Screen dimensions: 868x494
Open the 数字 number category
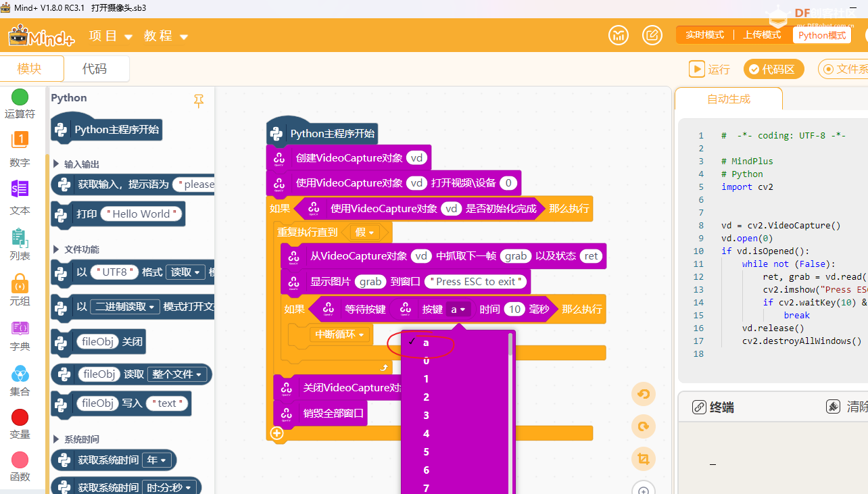point(20,150)
